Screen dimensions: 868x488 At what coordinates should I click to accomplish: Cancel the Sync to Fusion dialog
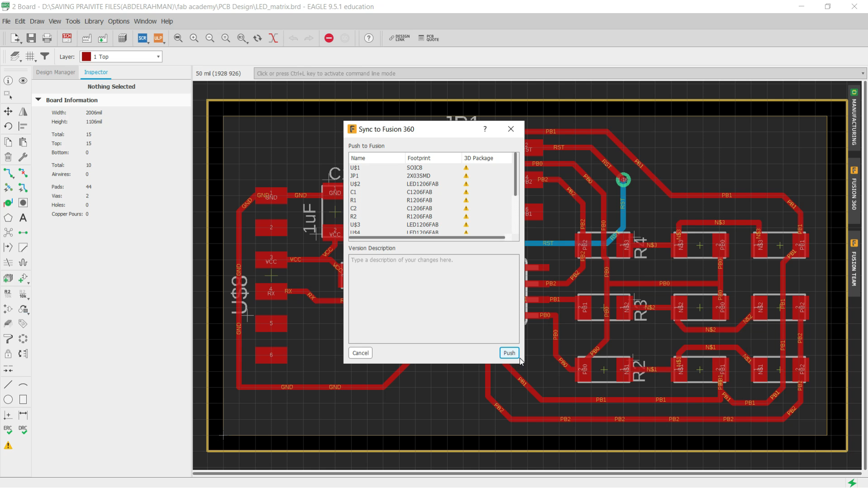[360, 353]
